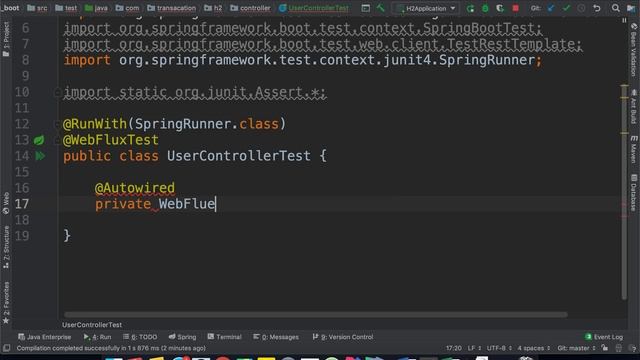The height and width of the screenshot is (360, 640).
Task: Open the Ant Build right panel
Action: (633, 107)
